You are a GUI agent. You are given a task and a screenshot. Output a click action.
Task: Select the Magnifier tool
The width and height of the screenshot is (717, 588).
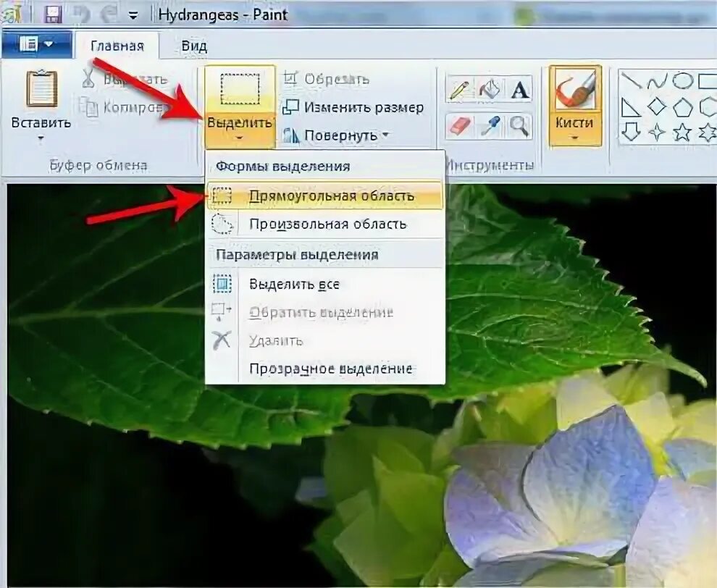pyautogui.click(x=519, y=126)
